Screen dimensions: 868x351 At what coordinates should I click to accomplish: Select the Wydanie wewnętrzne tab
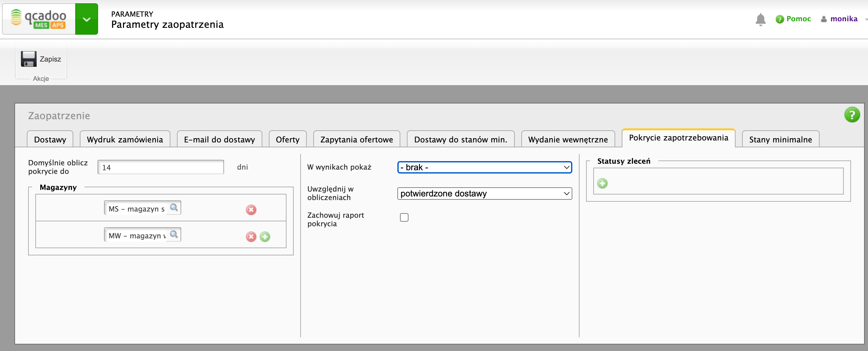[568, 139]
